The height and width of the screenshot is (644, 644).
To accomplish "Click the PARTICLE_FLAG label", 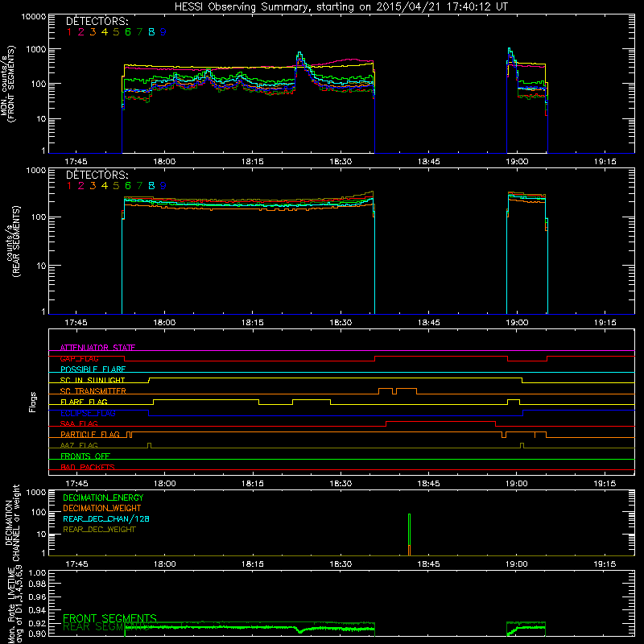I will [x=90, y=435].
